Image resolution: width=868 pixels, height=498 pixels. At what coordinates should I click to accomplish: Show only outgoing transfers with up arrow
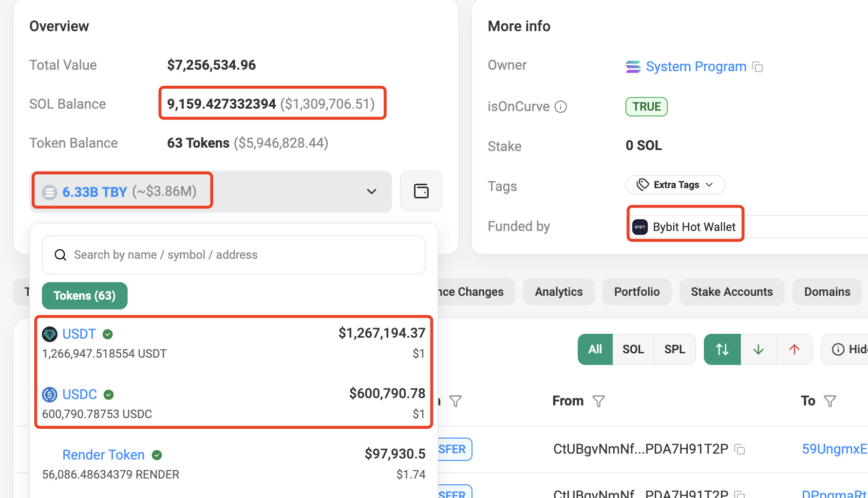794,349
